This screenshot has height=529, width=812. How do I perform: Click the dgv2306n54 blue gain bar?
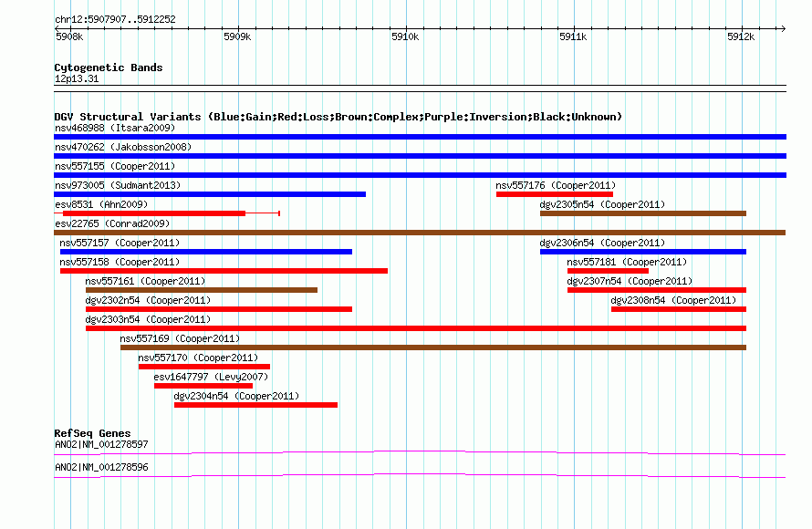[x=643, y=252]
